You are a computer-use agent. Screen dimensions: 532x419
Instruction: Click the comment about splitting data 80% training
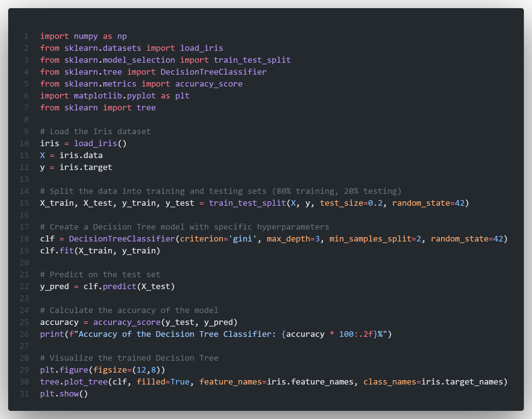(221, 191)
